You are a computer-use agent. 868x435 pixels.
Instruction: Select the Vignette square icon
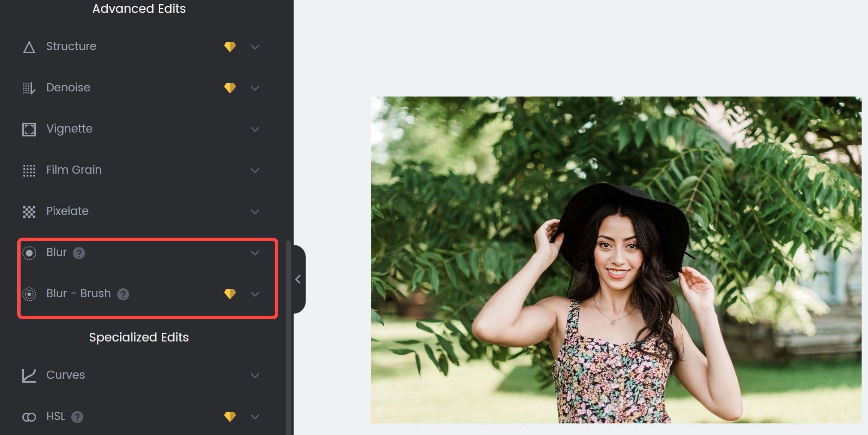coord(29,129)
